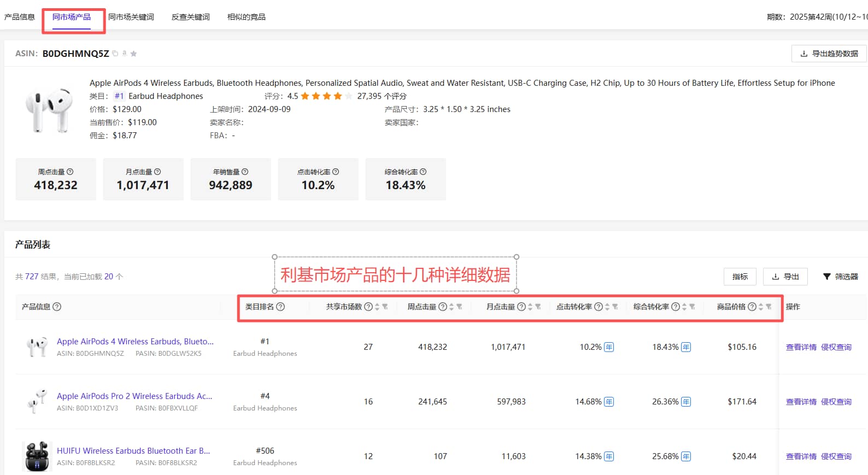Screen dimensions: 868x475
Task: Open the 筛选器 filter panel
Action: tap(841, 277)
